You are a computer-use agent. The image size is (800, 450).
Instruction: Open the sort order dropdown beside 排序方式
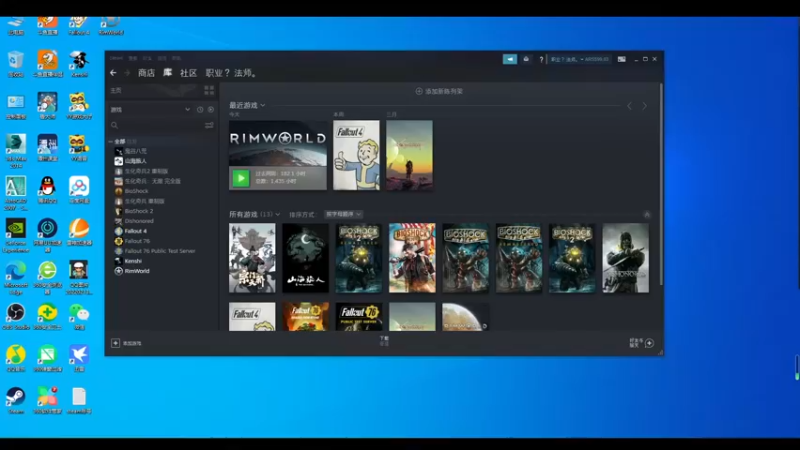pos(343,214)
